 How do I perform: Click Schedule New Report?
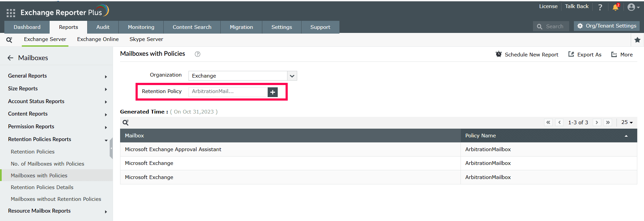point(527,54)
